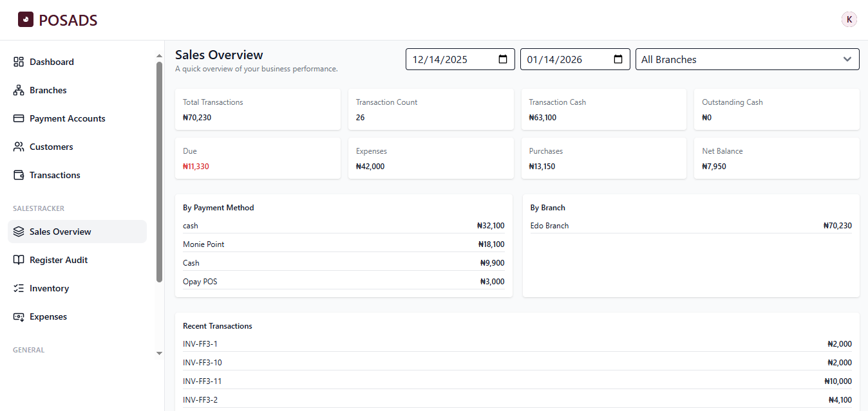Click the K user avatar
The image size is (868, 411).
point(849,19)
